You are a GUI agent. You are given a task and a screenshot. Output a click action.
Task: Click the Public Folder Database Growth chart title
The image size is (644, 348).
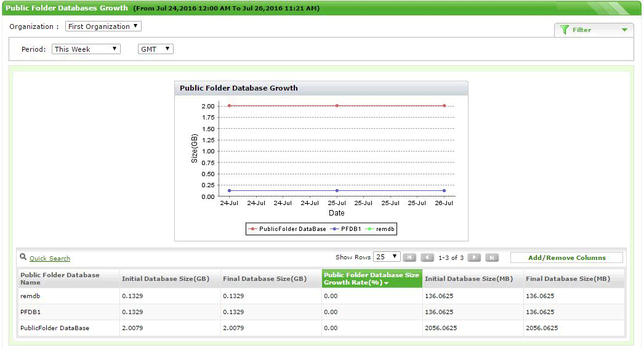[x=239, y=88]
